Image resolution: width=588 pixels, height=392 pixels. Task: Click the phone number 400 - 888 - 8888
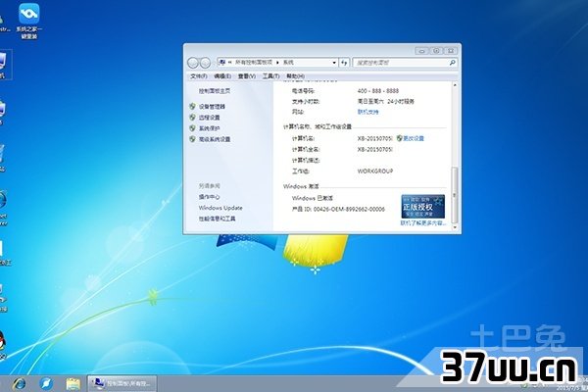point(378,91)
